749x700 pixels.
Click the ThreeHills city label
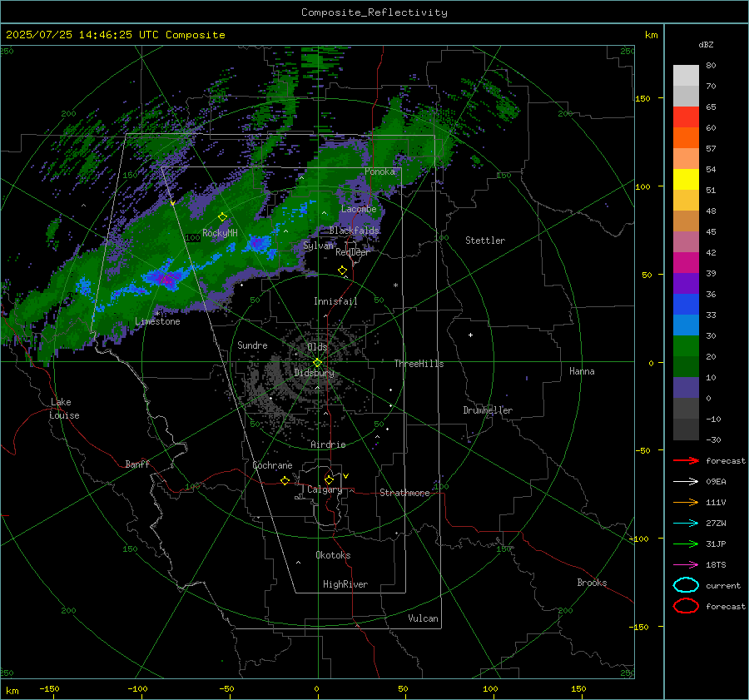419,364
